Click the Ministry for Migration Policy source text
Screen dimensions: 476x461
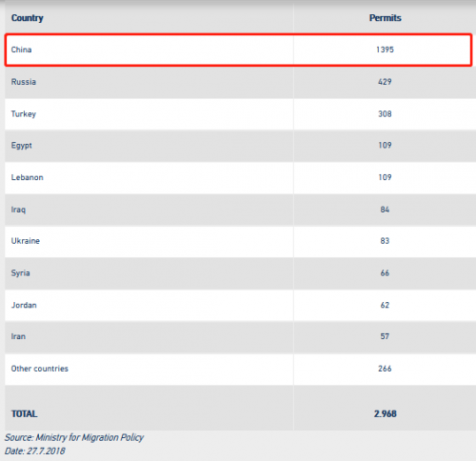pos(89,438)
